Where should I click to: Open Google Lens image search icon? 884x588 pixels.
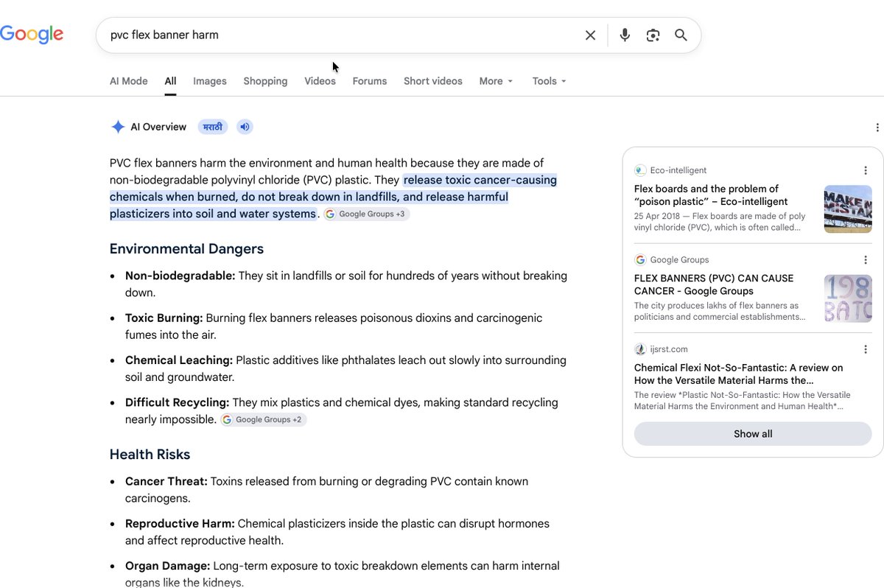click(653, 35)
